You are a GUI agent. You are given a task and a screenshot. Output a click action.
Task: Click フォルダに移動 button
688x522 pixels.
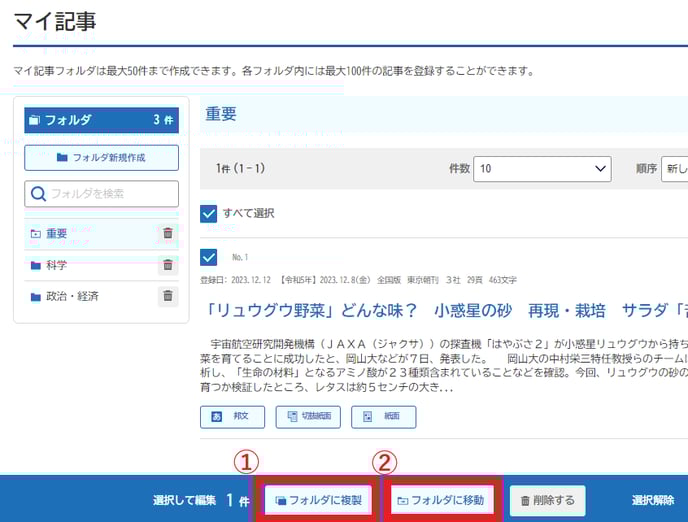point(440,500)
